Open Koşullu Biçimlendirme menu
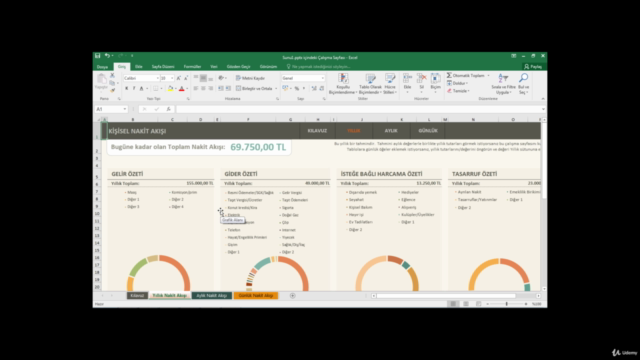The width and height of the screenshot is (640, 360). 343,84
